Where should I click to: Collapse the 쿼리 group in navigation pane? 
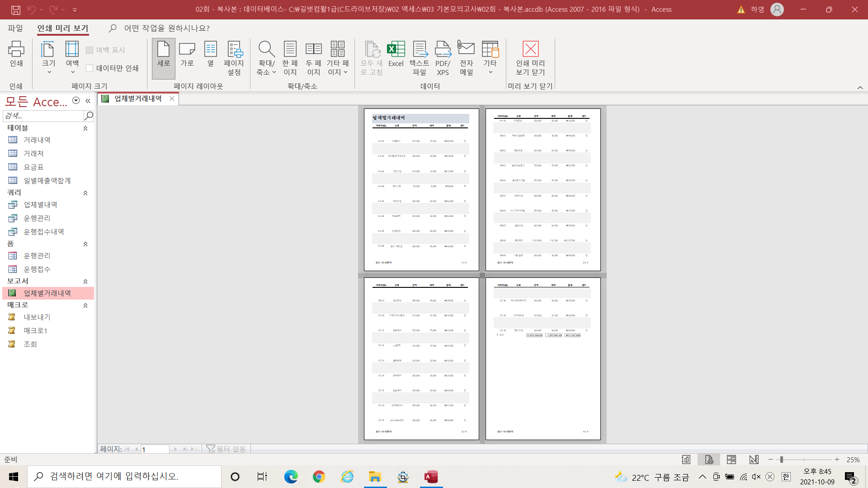click(x=85, y=193)
